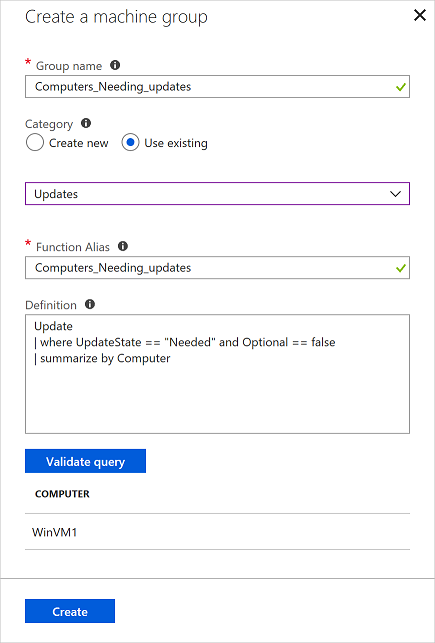Click the COMPUTER column header

pyautogui.click(x=62, y=494)
